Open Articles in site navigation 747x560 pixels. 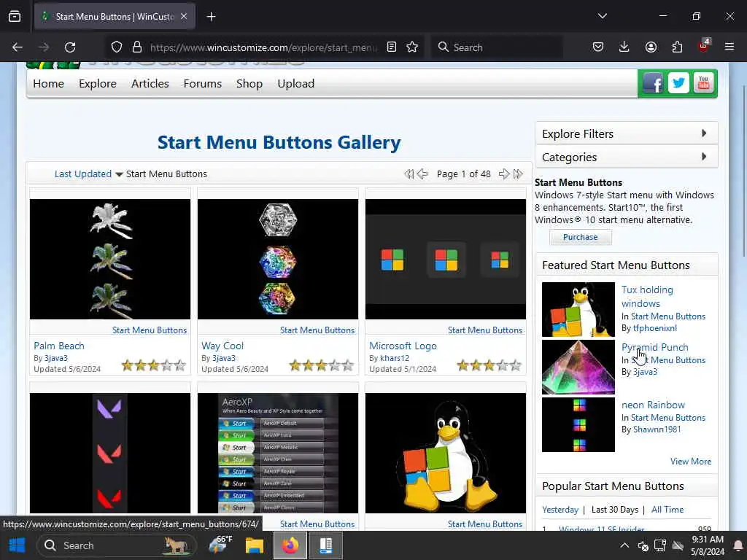tap(150, 84)
